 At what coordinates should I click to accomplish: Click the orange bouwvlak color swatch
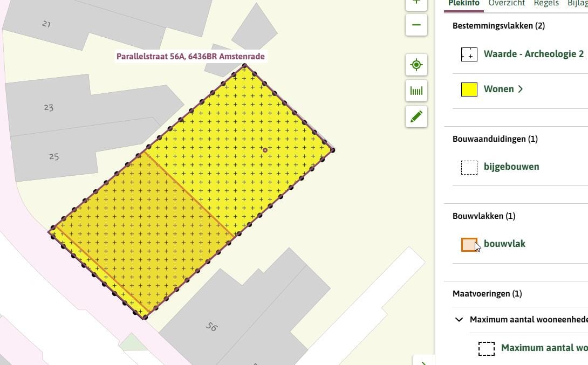(x=469, y=245)
